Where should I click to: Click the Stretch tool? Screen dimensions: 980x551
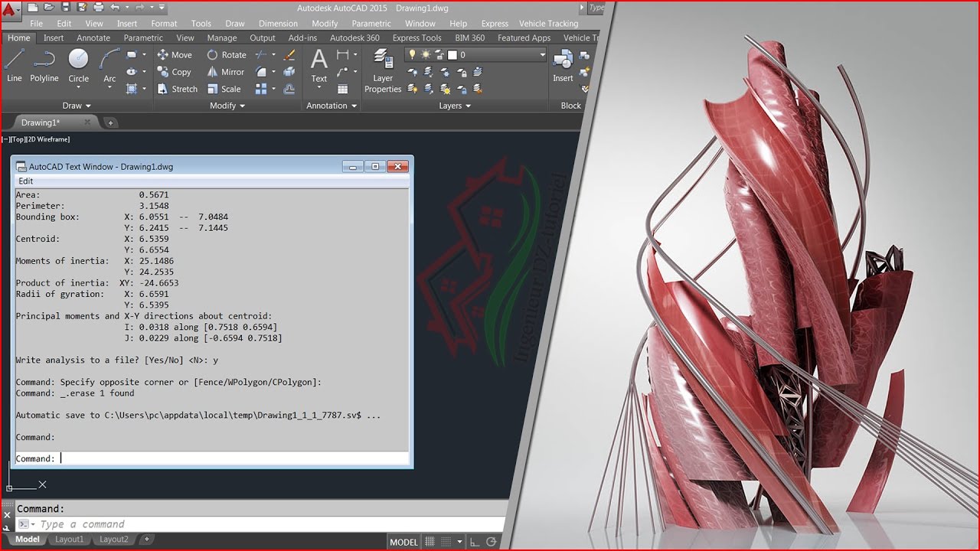tap(178, 89)
